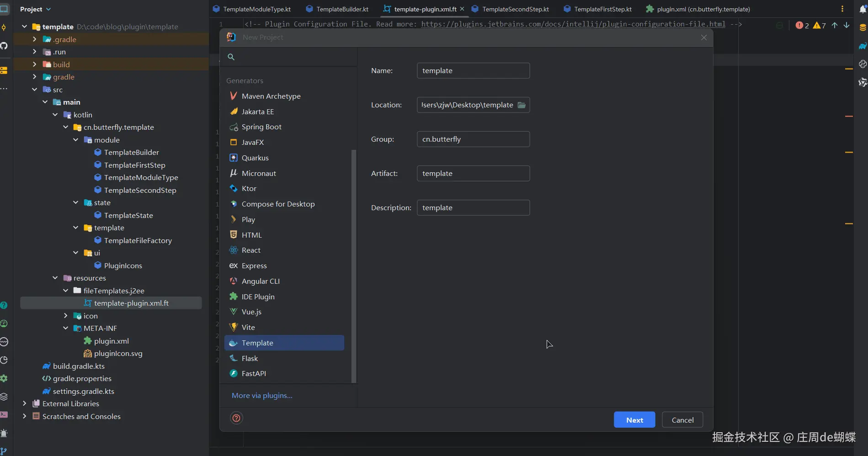Collapse the src folder
The width and height of the screenshot is (868, 456).
click(34, 90)
